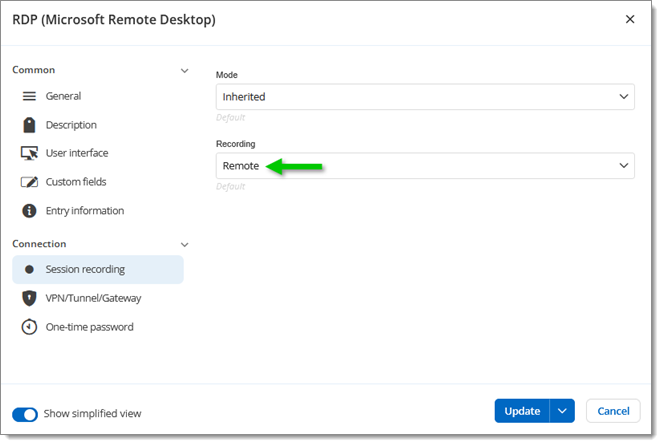Toggle Show simplified view switch
This screenshot has height=445, width=662.
25,415
